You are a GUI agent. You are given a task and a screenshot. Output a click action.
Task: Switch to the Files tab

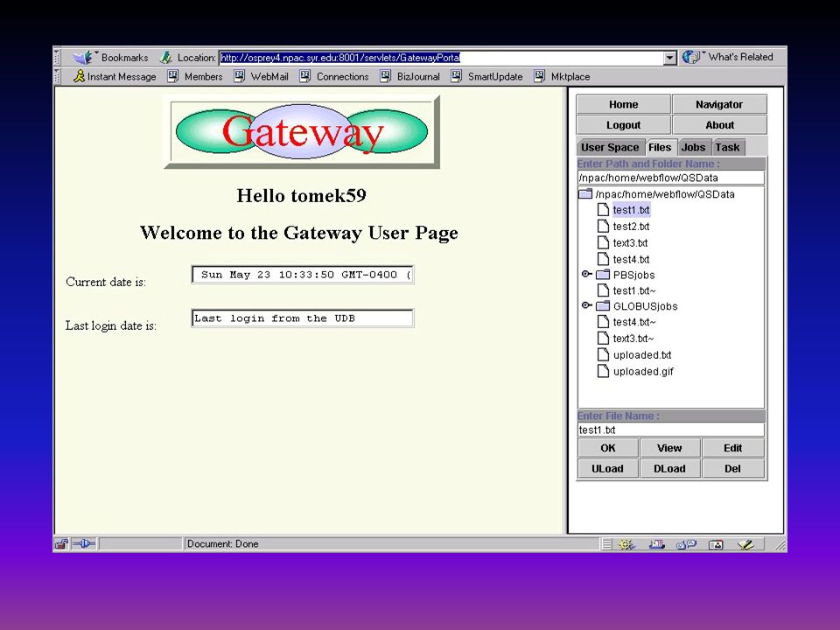660,147
